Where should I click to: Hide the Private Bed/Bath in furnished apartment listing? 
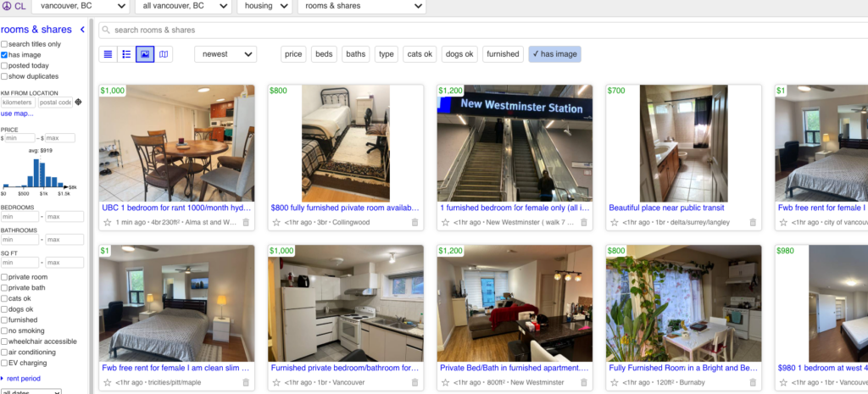[583, 382]
